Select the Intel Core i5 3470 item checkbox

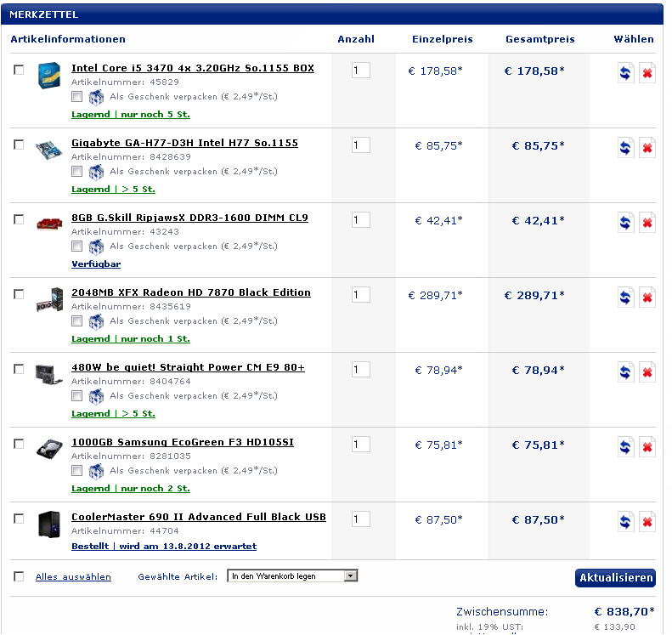19,70
